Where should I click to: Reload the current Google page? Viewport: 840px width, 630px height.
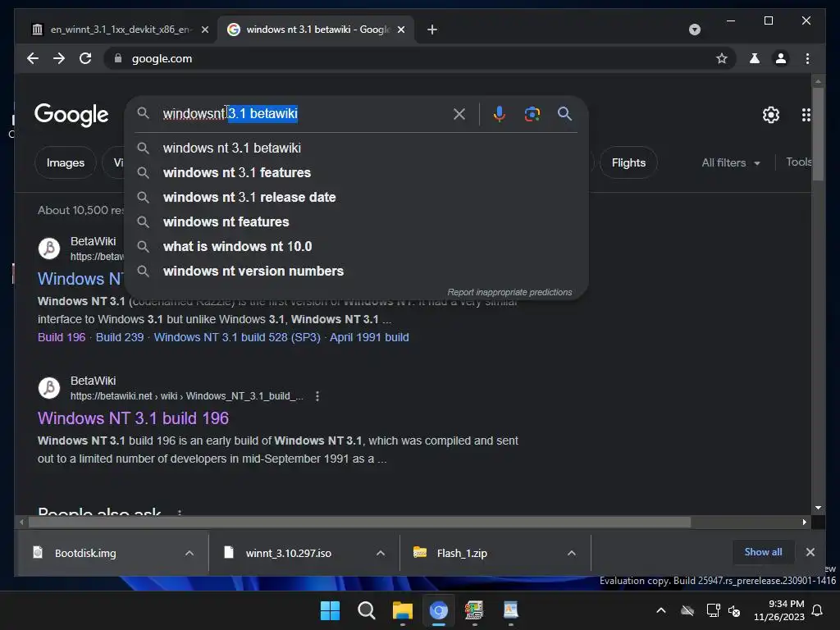click(85, 58)
